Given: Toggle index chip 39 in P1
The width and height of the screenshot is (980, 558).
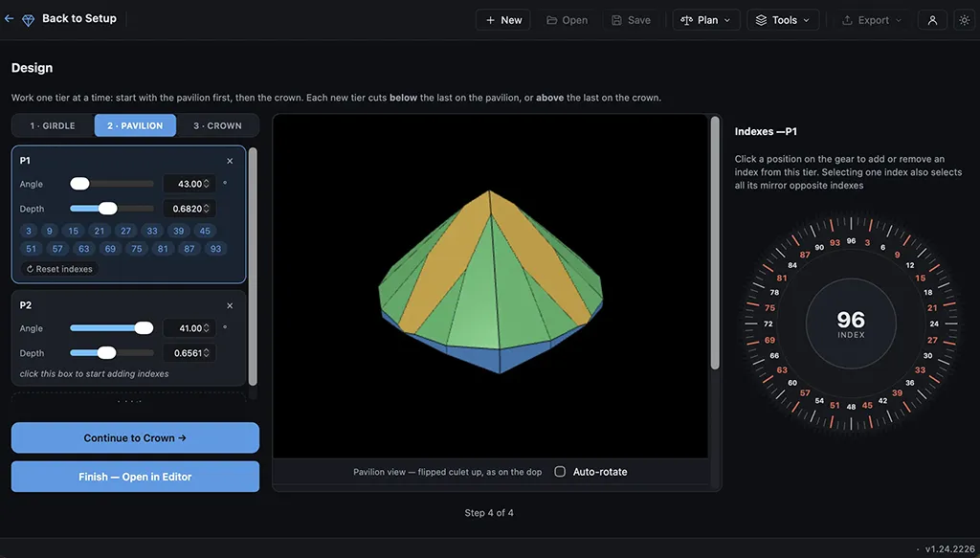Looking at the screenshot, I should (178, 231).
